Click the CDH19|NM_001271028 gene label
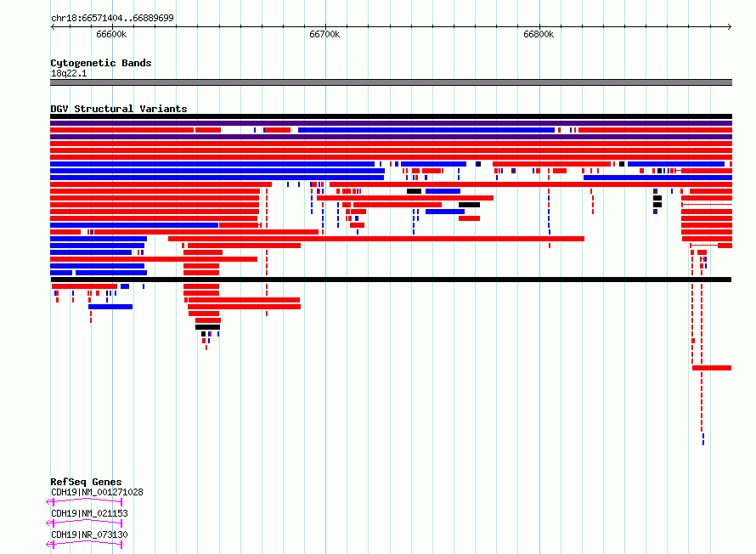This screenshot has height=554, width=756. click(x=97, y=492)
